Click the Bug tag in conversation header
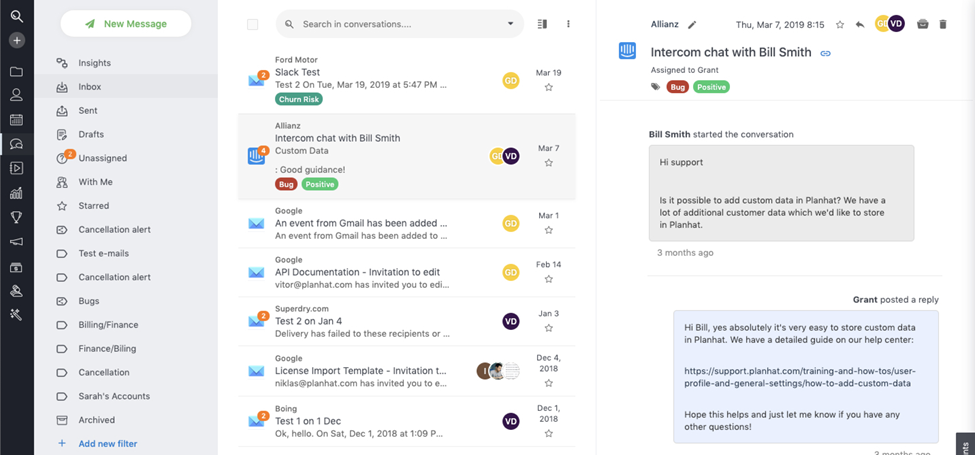Screen dimensions: 975x455 (x=678, y=87)
